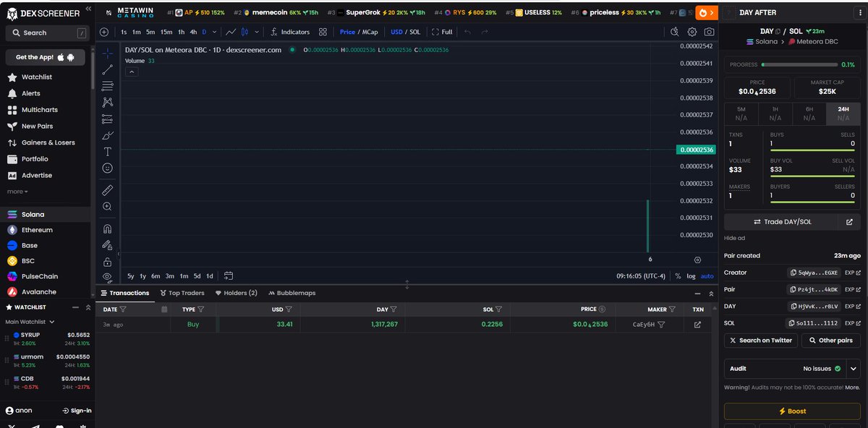Viewport: 868px width, 428px height.
Task: Click the undo arrow in chart toolbar
Action: coord(467,32)
